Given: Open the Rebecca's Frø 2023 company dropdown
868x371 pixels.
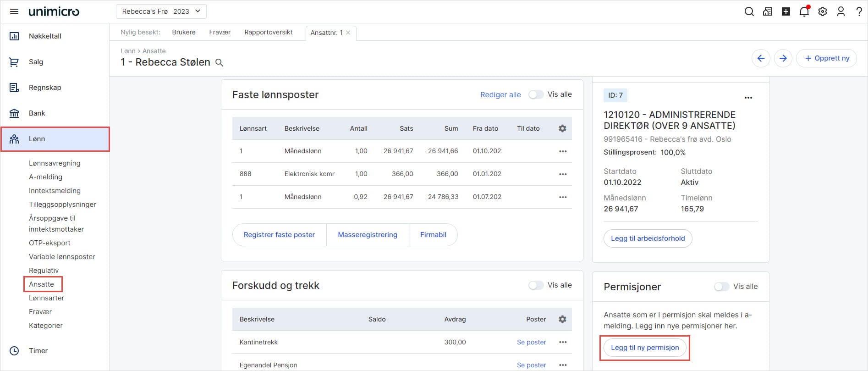Looking at the screenshot, I should click(161, 11).
